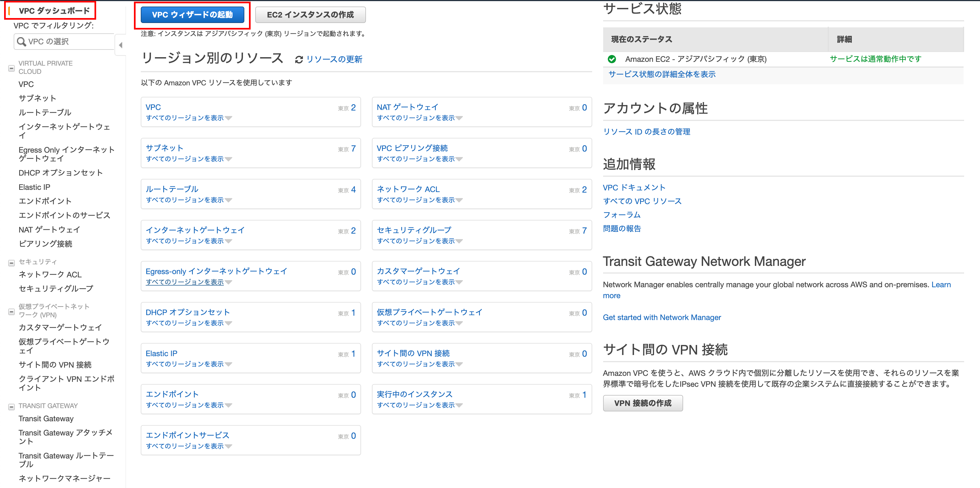Open サブネット in the left sidebar
The width and height of the screenshot is (980, 488).
(x=37, y=98)
